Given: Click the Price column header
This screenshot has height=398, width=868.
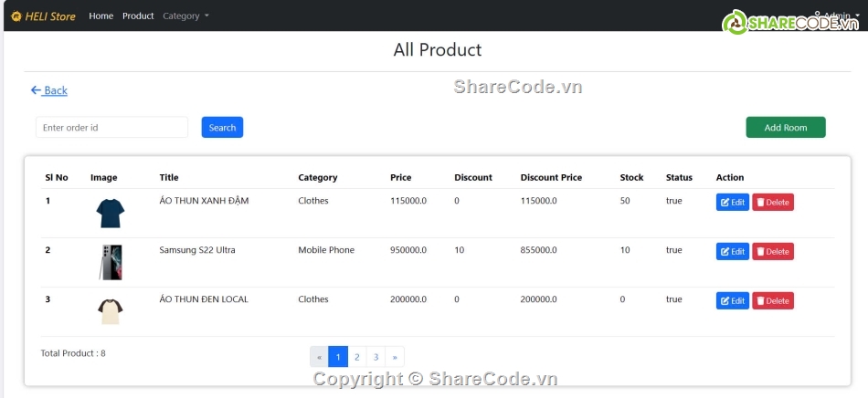Looking at the screenshot, I should click(401, 177).
